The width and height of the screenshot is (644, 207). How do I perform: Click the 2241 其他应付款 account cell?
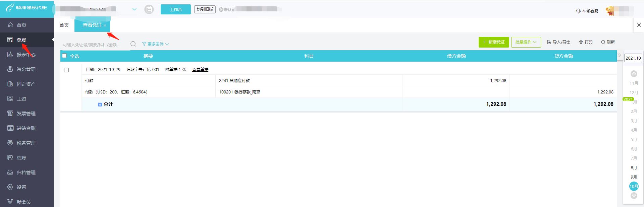(x=309, y=80)
